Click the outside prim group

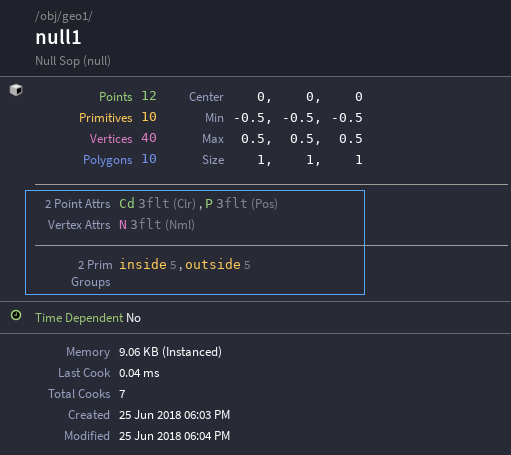pyautogui.click(x=213, y=264)
